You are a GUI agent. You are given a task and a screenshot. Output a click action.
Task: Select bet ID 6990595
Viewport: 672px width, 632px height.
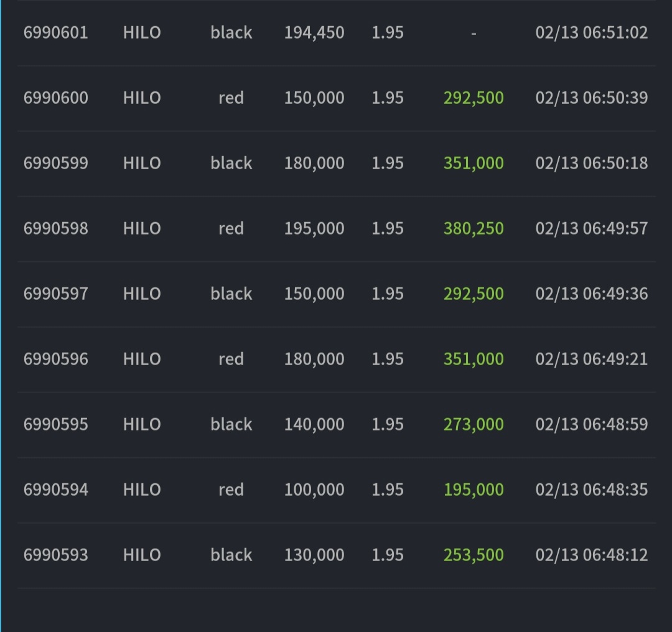tap(56, 425)
